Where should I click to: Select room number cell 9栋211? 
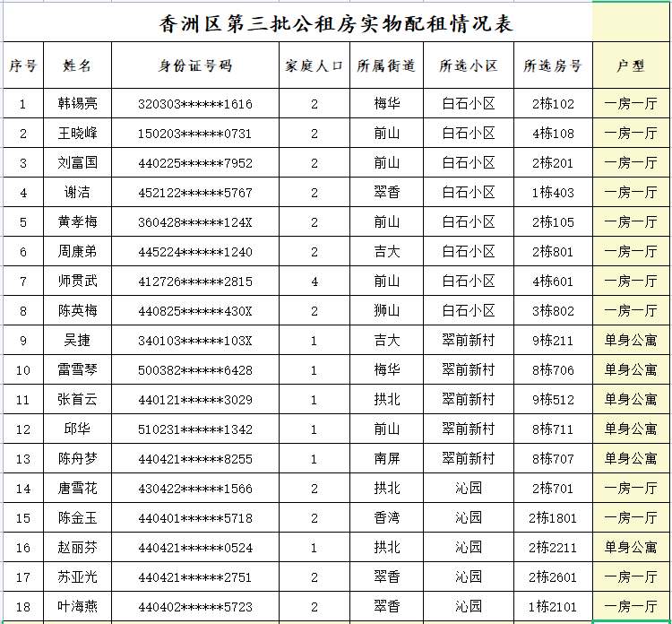pyautogui.click(x=553, y=341)
